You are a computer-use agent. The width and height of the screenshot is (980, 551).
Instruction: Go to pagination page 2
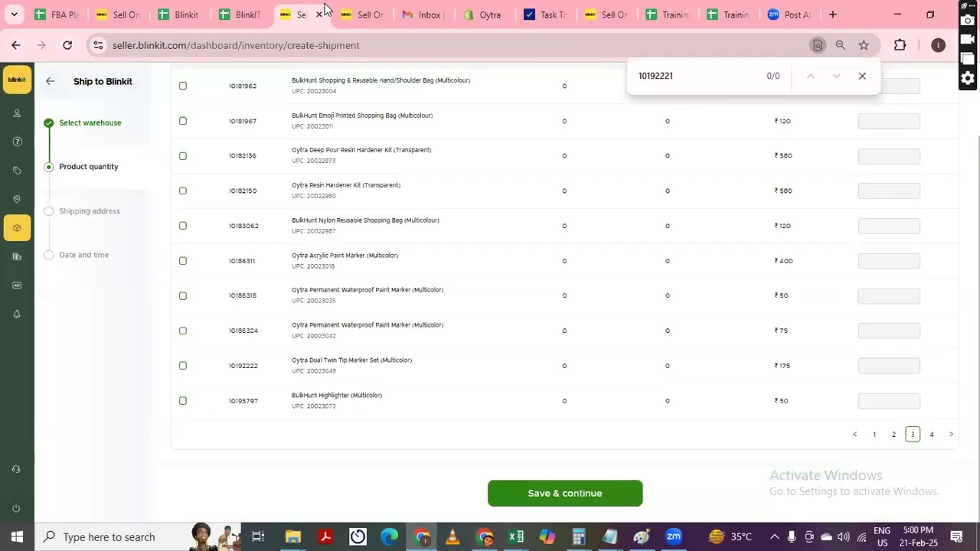click(x=893, y=435)
